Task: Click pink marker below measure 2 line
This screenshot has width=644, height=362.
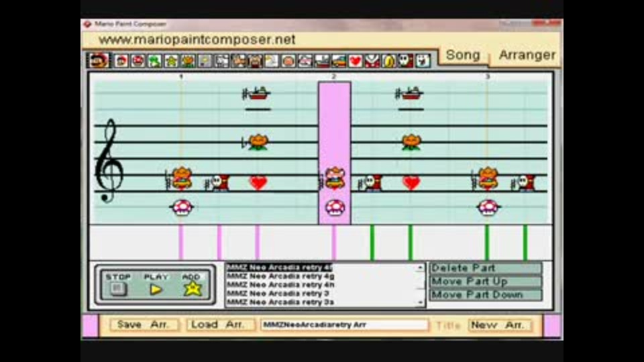Action: click(334, 242)
